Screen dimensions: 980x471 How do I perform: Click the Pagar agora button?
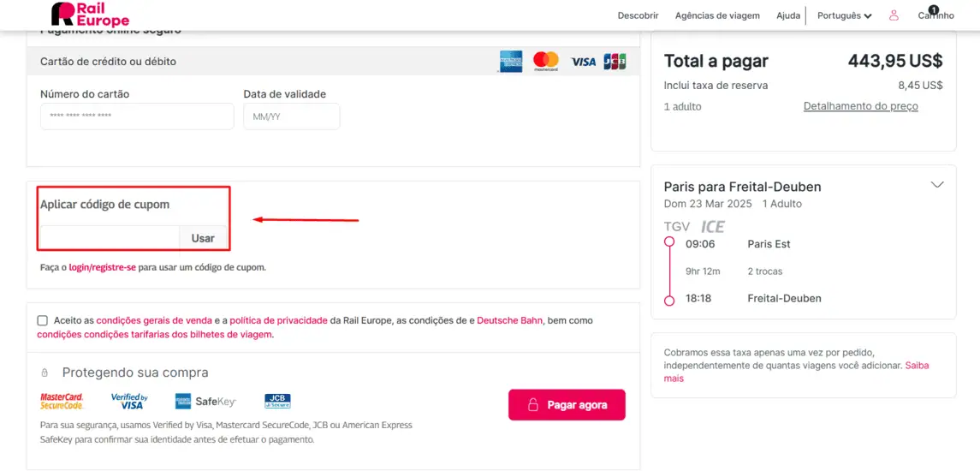567,405
